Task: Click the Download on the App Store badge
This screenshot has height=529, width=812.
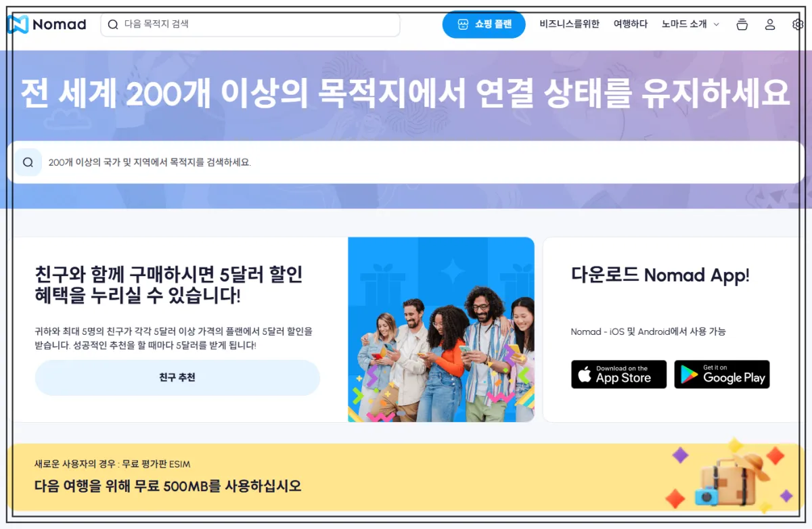Action: pos(618,374)
